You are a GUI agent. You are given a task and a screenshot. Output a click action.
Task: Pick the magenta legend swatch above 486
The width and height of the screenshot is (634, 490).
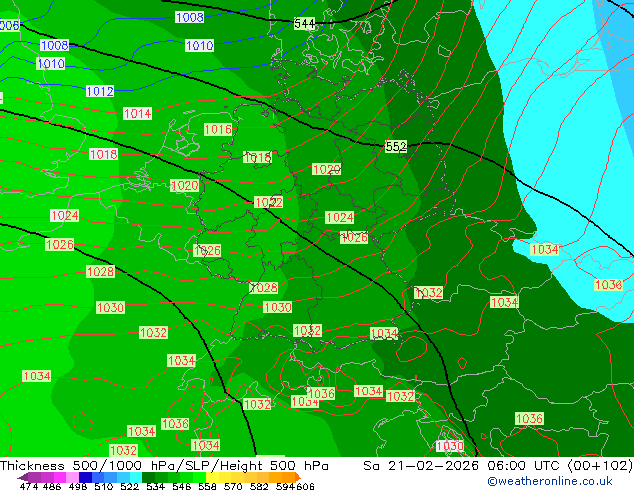pyautogui.click(x=59, y=477)
